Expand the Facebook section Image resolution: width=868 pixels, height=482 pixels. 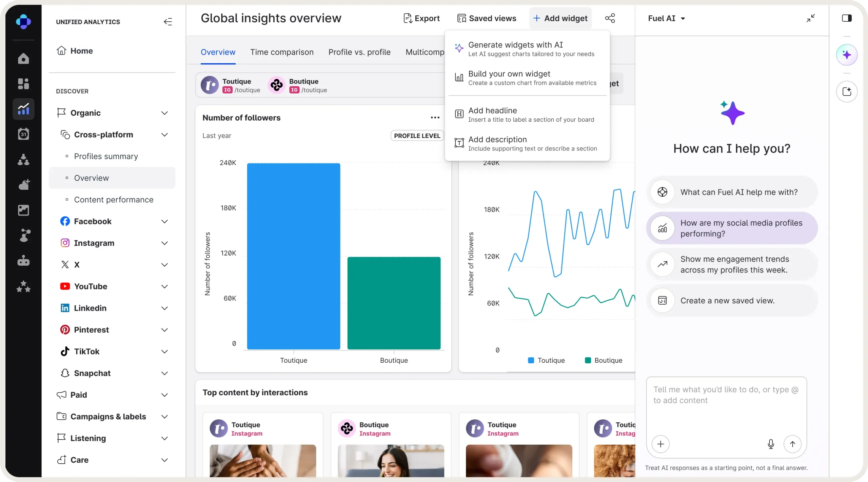164,221
